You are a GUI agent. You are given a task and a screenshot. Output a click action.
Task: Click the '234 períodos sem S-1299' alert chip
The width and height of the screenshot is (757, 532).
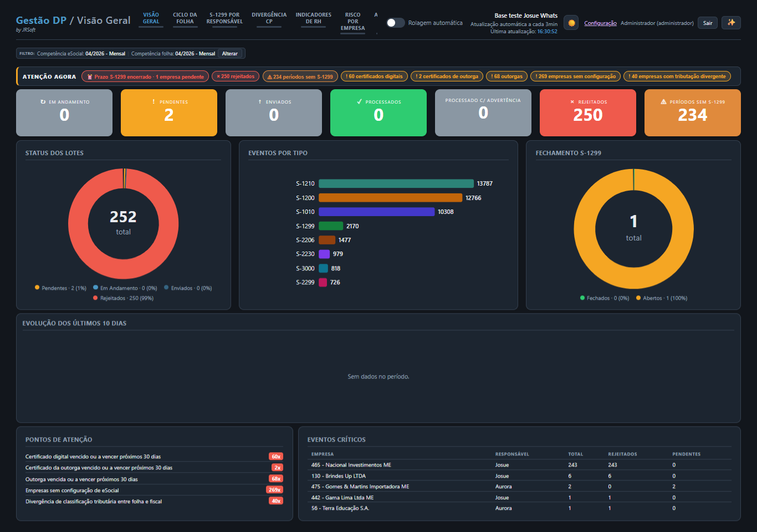(x=300, y=76)
